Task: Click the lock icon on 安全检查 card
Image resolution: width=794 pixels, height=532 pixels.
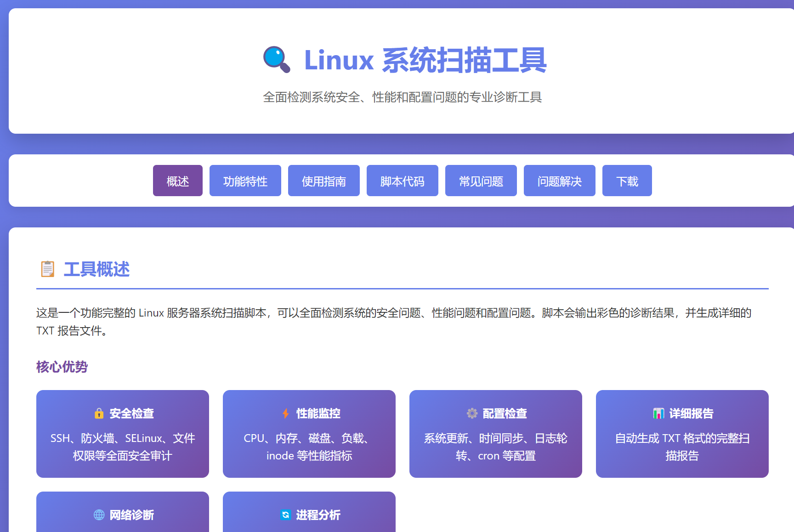Action: [x=99, y=413]
